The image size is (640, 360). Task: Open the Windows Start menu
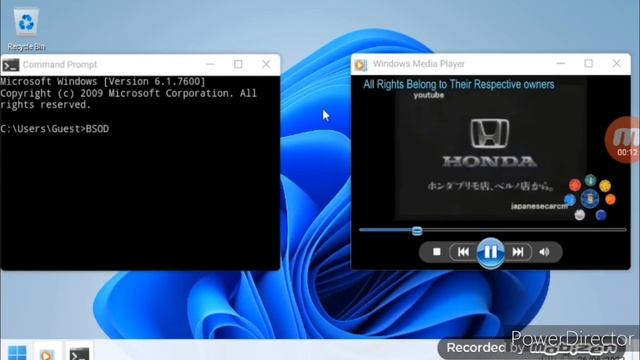[17, 353]
